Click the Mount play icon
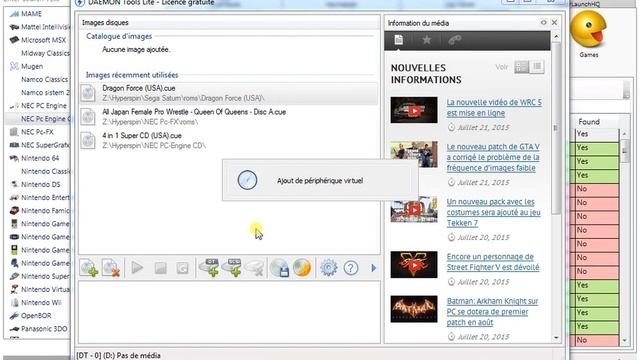Viewport: 640px width, 360px height. [137, 268]
